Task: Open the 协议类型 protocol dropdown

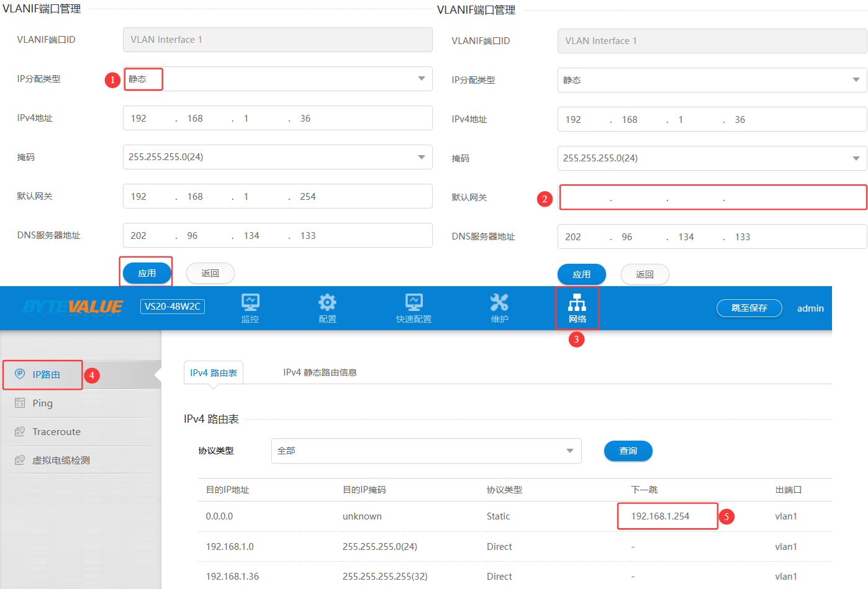Action: coord(426,451)
